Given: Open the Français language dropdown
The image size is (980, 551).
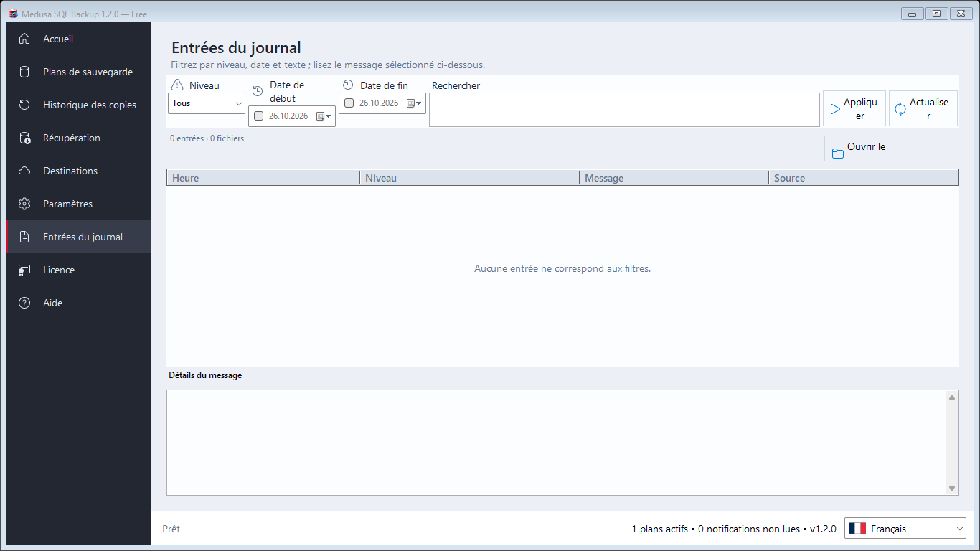Looking at the screenshot, I should (x=905, y=529).
